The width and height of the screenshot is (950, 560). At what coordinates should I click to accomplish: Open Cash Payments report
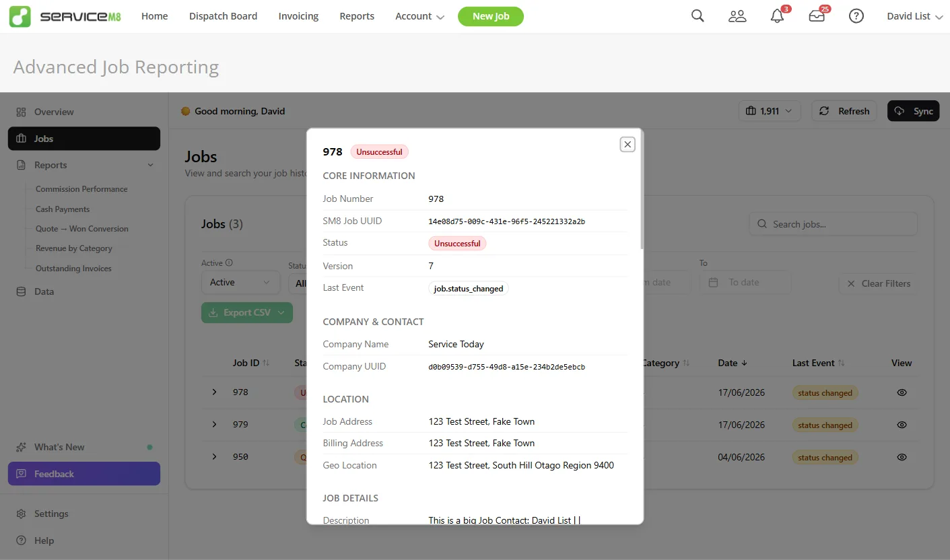[63, 209]
